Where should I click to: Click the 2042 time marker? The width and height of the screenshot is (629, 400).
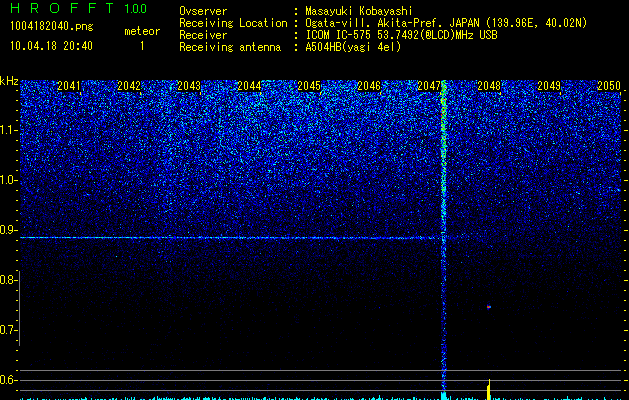point(129,86)
